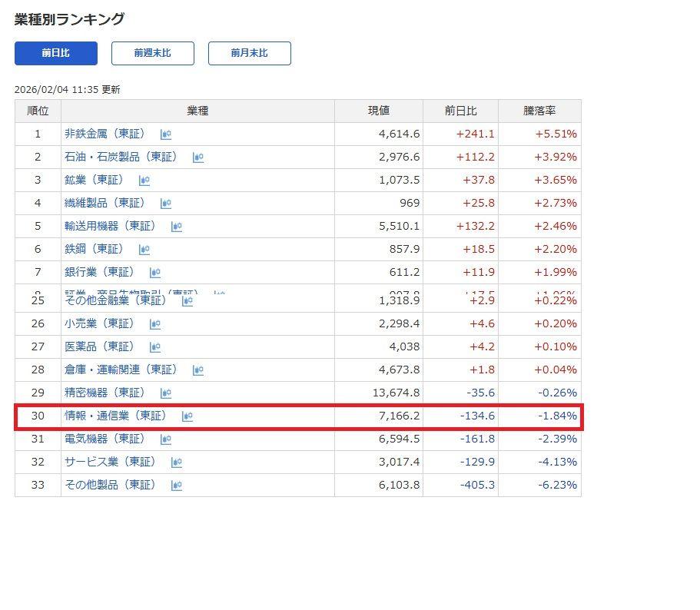Open chart icon beside 銀行業（東証）
The width and height of the screenshot is (700, 610).
155,273
